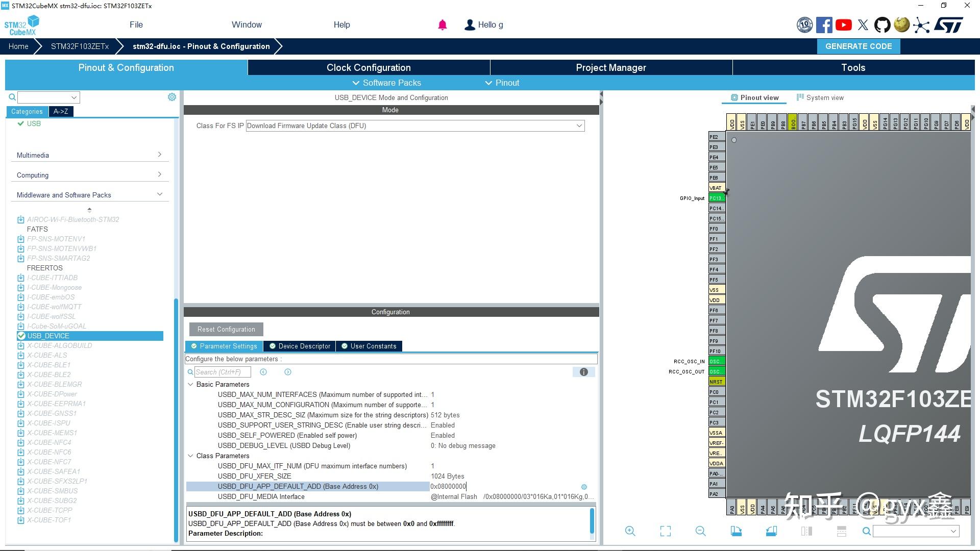The width and height of the screenshot is (980, 551).
Task: Fit chip to view with best-fit icon
Action: pyautogui.click(x=665, y=531)
